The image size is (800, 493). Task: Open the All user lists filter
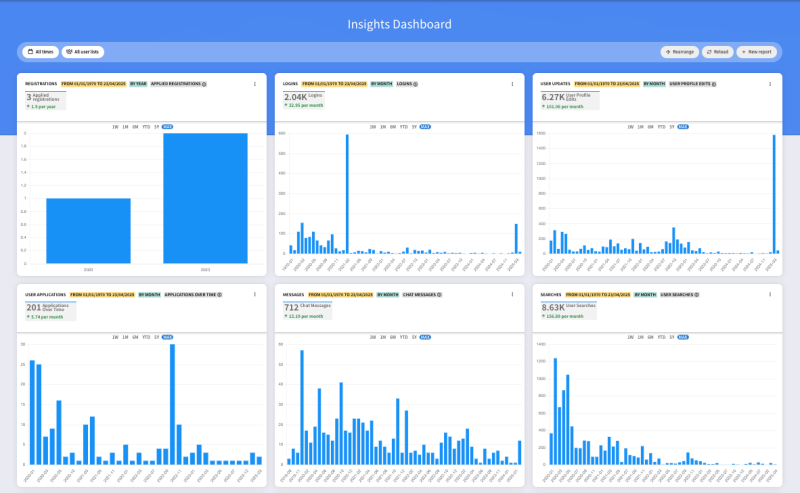click(83, 52)
